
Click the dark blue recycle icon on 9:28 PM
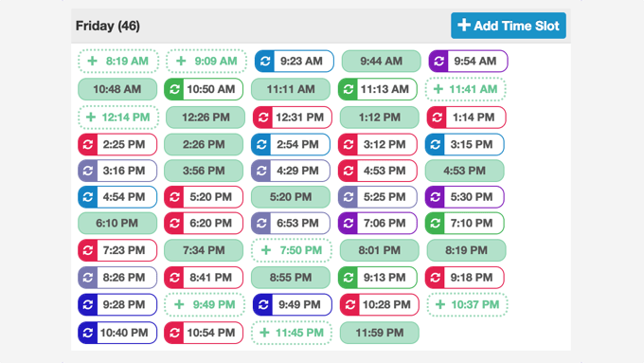point(88,304)
